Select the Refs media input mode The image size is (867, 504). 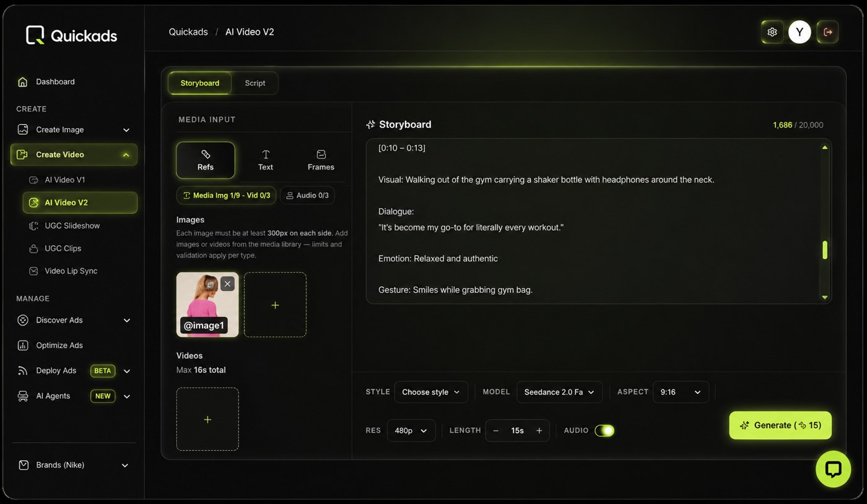(206, 160)
